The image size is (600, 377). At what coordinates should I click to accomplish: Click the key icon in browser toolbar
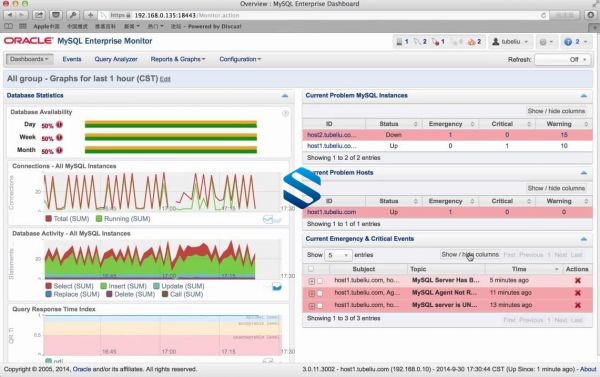click(x=73, y=15)
